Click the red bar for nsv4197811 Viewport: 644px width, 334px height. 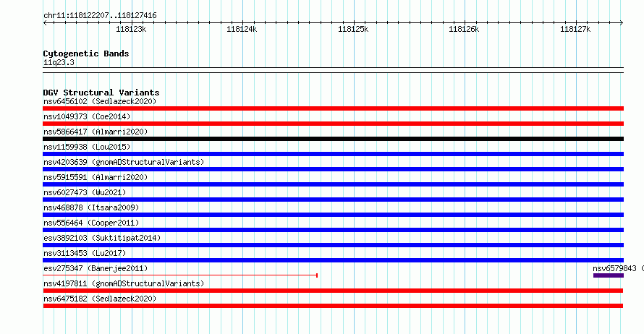click(333, 291)
